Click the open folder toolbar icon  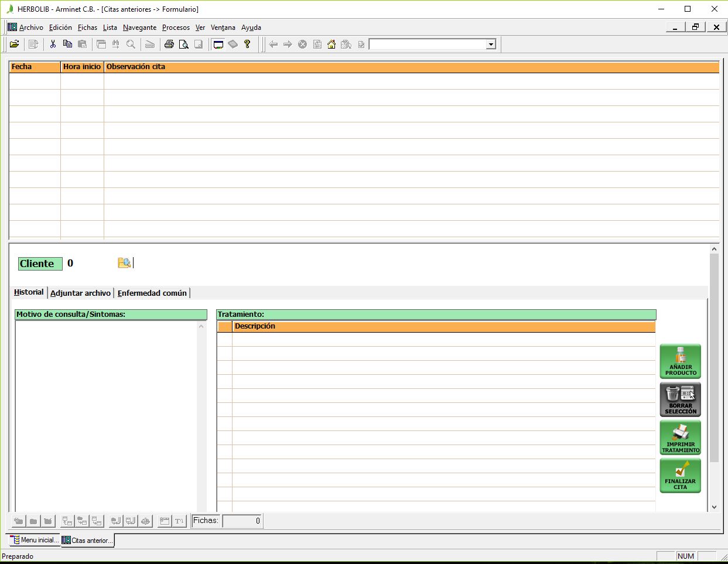coord(15,44)
